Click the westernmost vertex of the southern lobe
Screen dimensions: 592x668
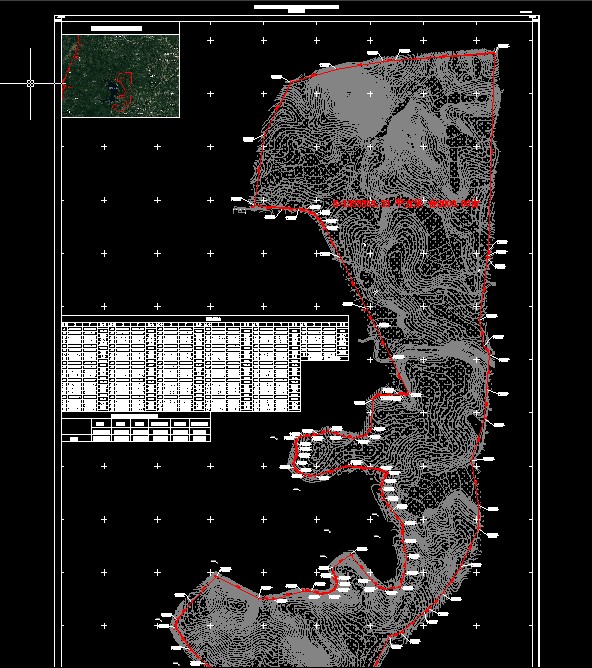(x=175, y=626)
